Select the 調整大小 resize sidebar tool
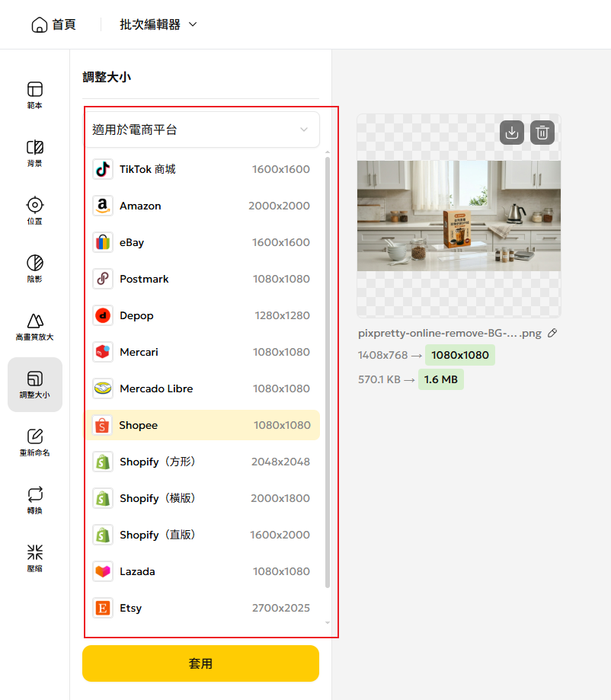611x700 pixels. click(35, 385)
